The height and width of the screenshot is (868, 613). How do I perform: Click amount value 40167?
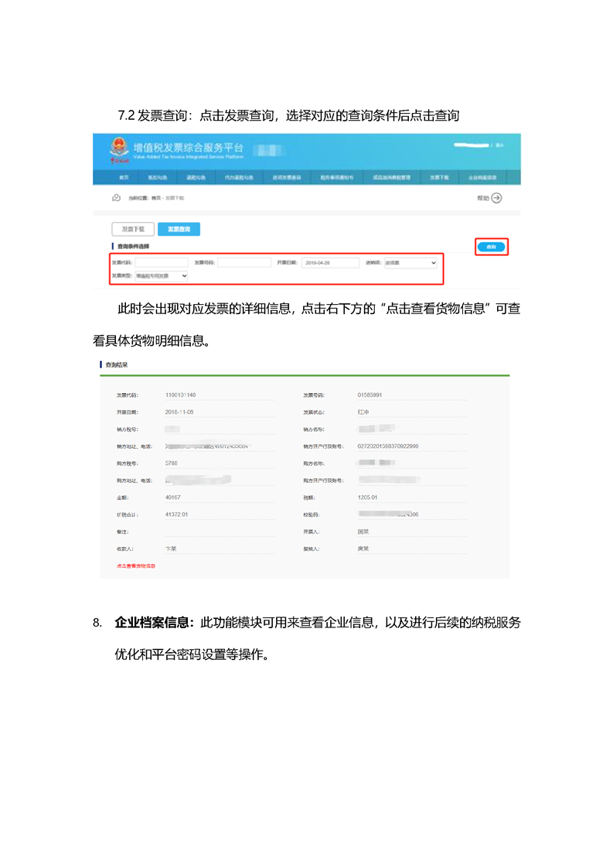click(x=172, y=497)
